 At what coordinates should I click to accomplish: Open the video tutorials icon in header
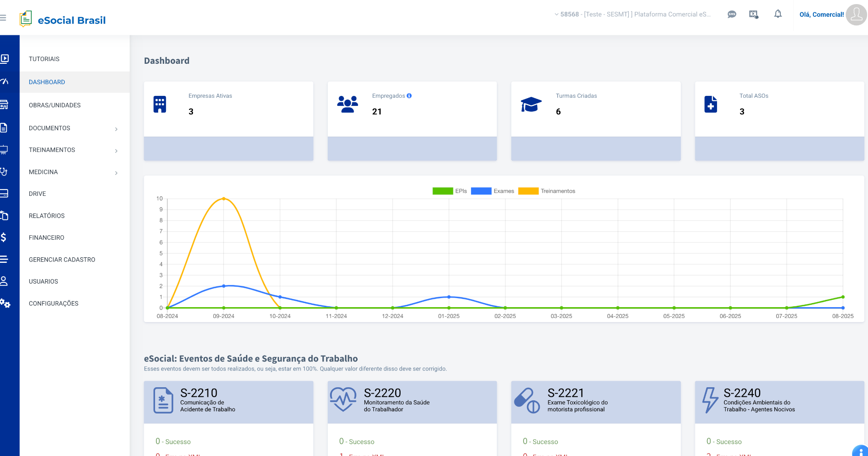click(754, 14)
